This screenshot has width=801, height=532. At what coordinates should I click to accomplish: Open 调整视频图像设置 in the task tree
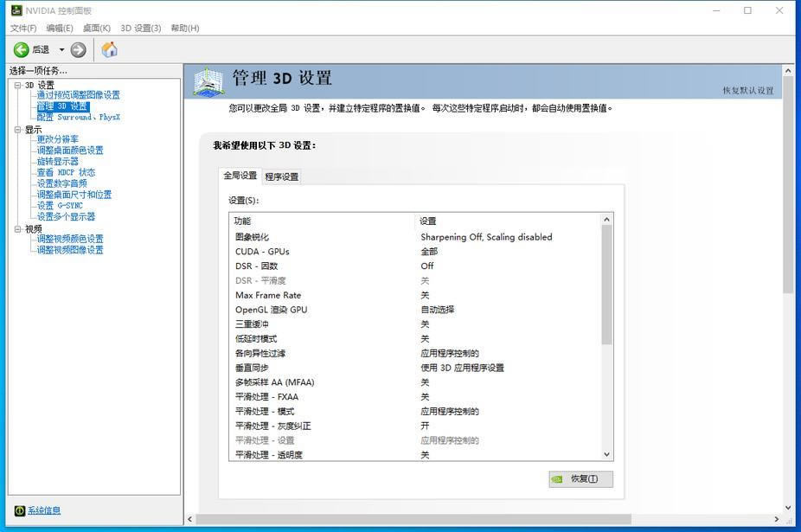[70, 250]
